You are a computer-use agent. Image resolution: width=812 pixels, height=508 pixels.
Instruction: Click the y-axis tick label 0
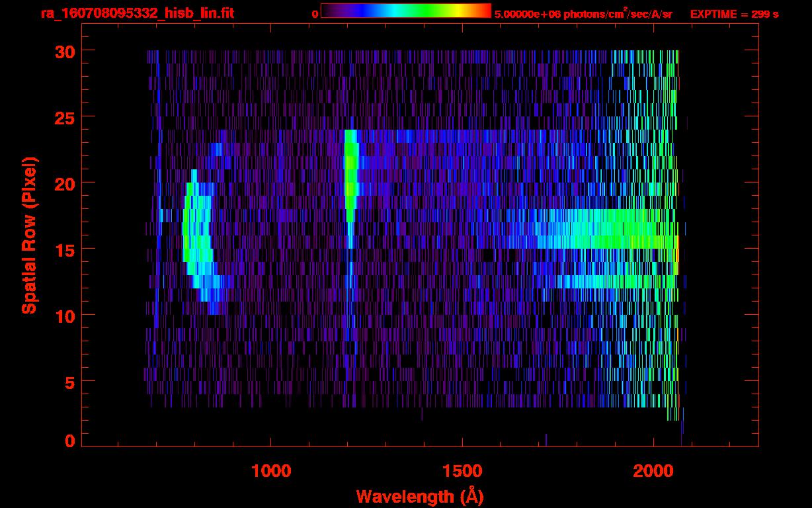coord(69,441)
